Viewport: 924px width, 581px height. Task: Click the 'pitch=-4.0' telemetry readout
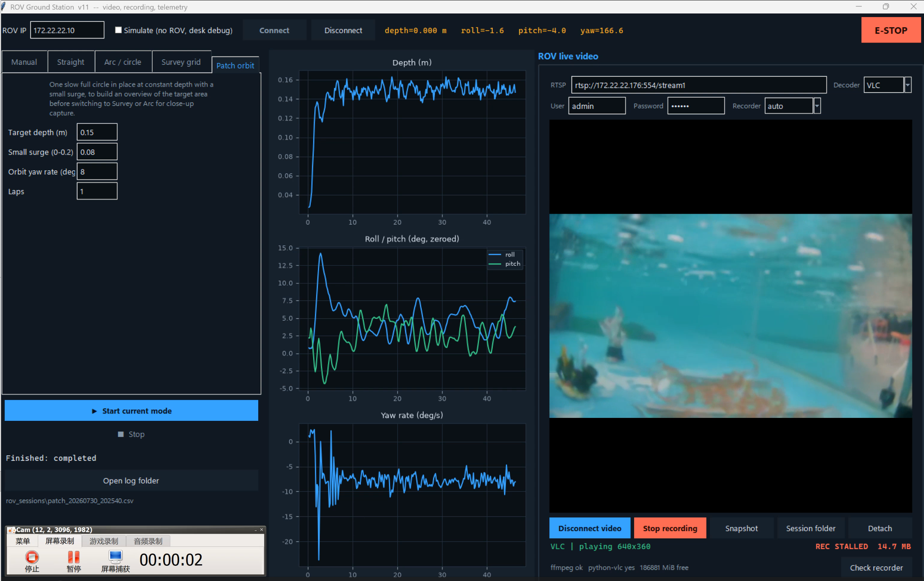[542, 30]
